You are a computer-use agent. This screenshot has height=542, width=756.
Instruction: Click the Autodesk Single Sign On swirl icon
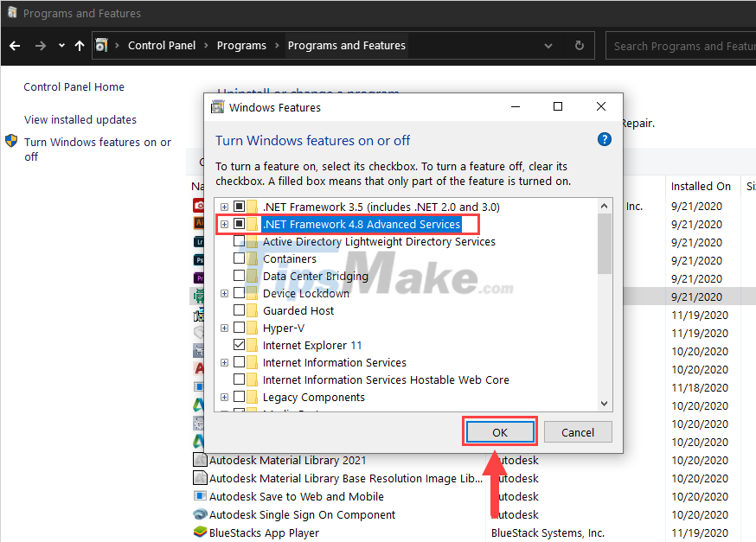tap(200, 513)
